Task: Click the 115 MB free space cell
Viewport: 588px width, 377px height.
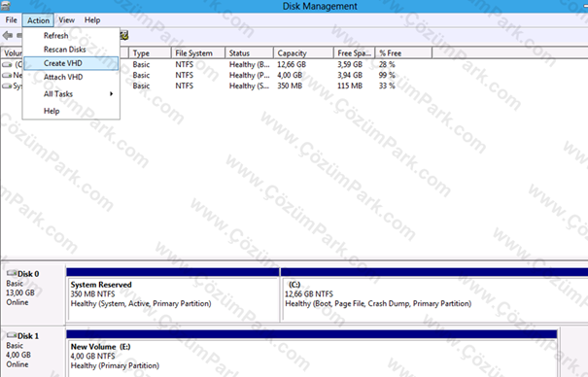Action: (x=350, y=86)
